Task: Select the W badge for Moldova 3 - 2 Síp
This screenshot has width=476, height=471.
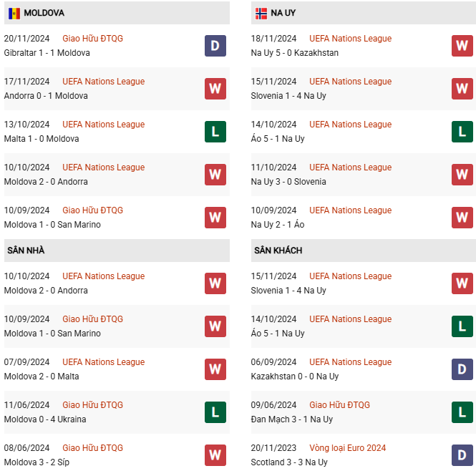Action: (x=215, y=455)
